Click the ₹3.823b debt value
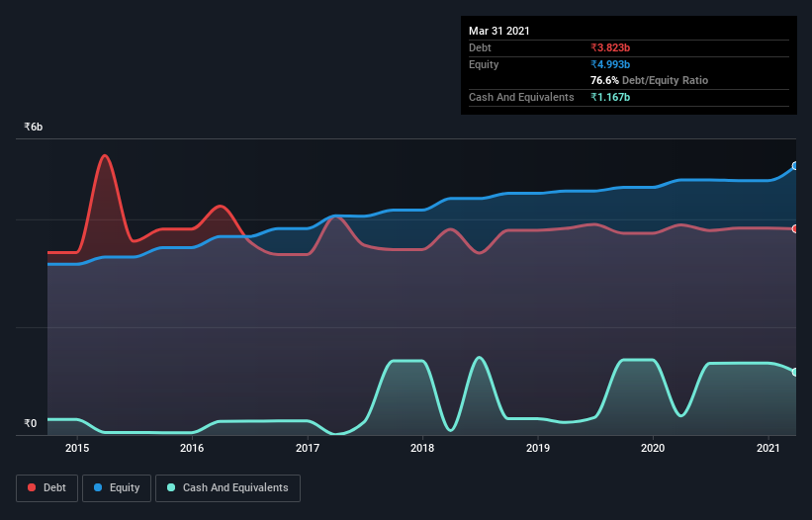Viewport: 812px width, 520px height. [610, 47]
